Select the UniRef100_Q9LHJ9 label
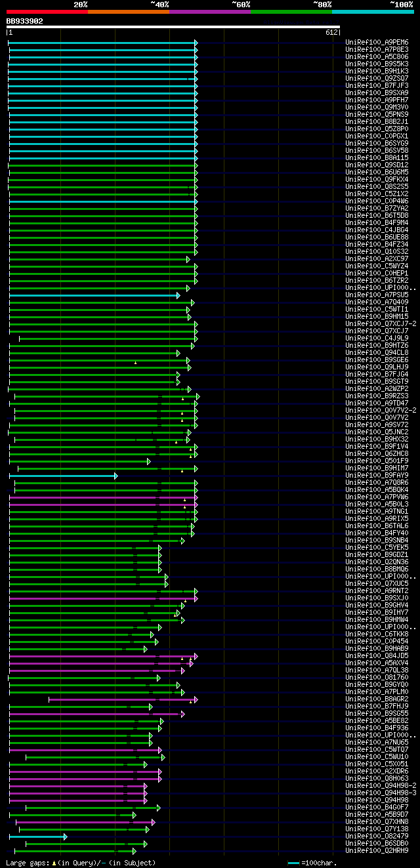Viewport: 420px width, 868px height. pyautogui.click(x=377, y=367)
